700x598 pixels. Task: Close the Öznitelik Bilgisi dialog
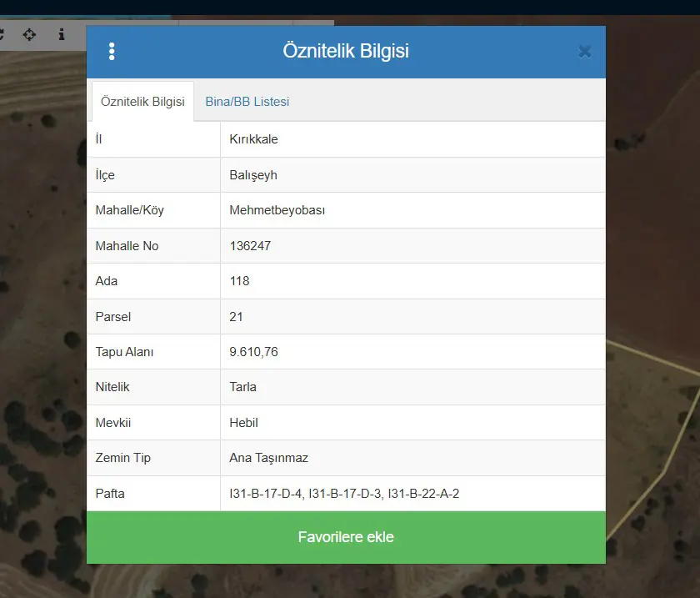tap(584, 52)
